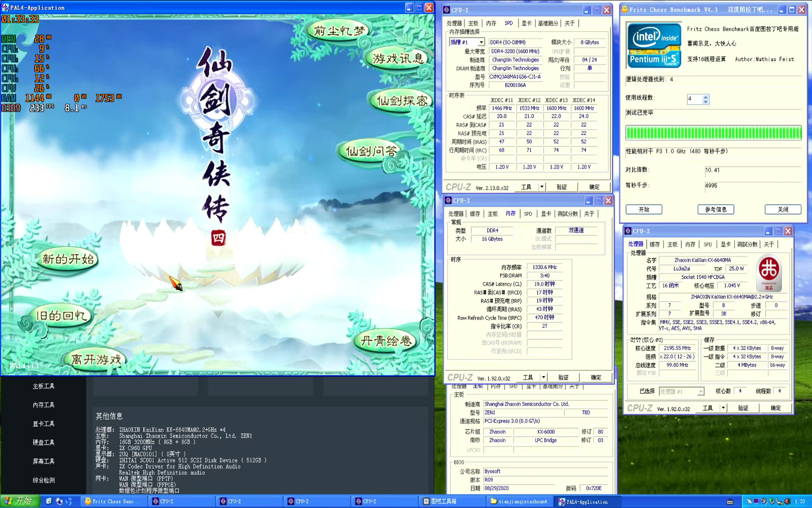Select 硬盘工具 in the toolbox sidebar
The height and width of the screenshot is (508, 812).
[43, 442]
